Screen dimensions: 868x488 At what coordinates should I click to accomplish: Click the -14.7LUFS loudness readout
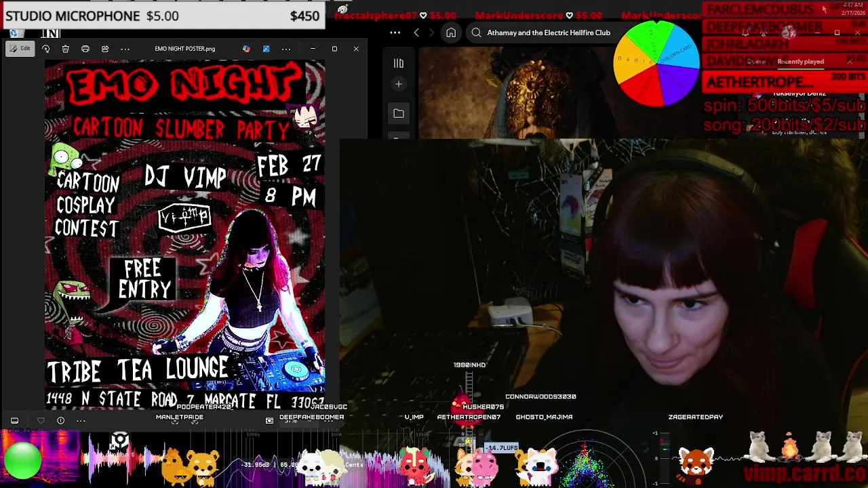502,448
